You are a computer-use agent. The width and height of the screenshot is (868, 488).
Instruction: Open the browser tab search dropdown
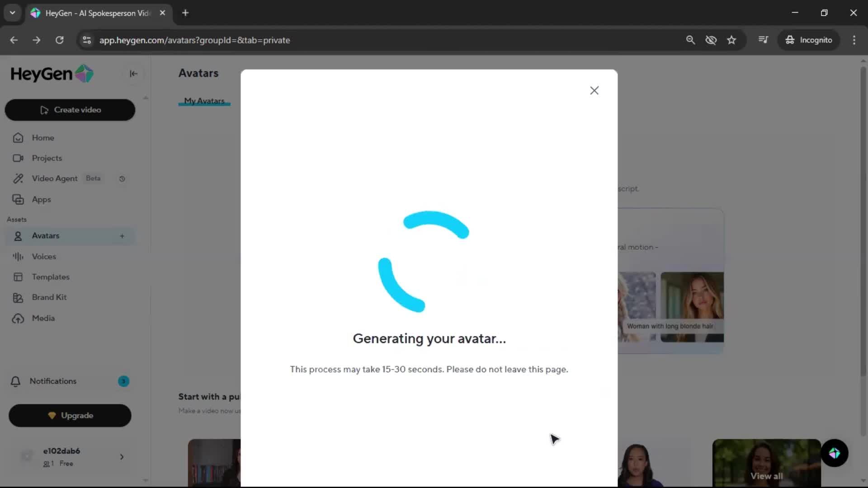12,13
